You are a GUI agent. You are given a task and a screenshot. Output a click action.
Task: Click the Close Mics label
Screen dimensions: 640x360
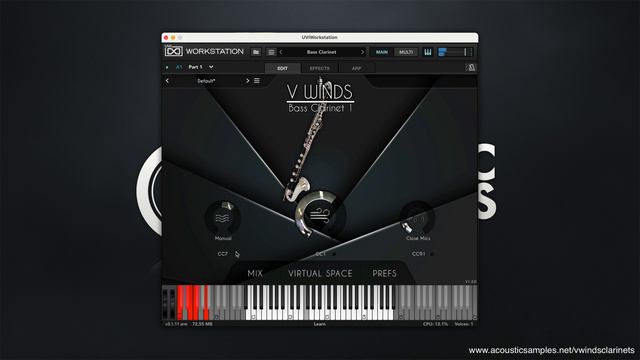point(418,238)
